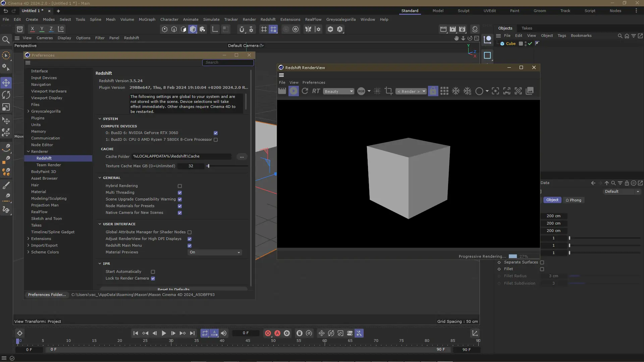This screenshot has width=644, height=362.
Task: Open the Material Previews dropdown
Action: coord(215,252)
